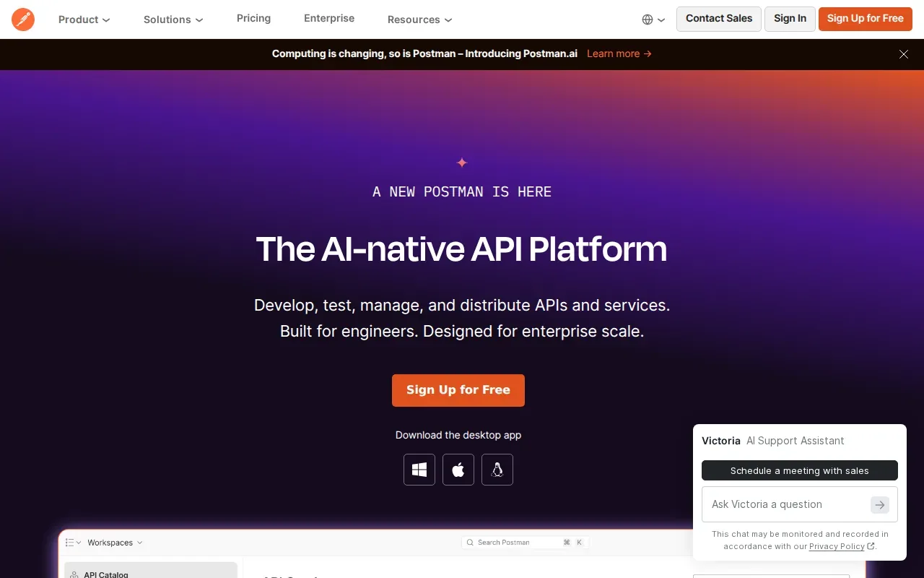Send the question to Victoria

click(879, 505)
